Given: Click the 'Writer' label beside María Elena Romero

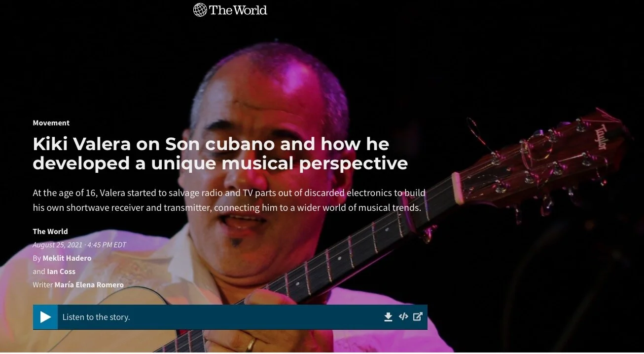Looking at the screenshot, I should coord(43,285).
